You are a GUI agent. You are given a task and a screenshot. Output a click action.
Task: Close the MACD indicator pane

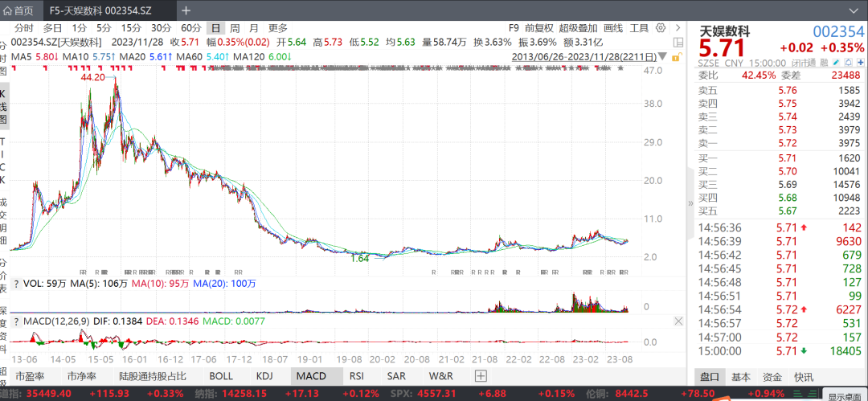coord(679,321)
